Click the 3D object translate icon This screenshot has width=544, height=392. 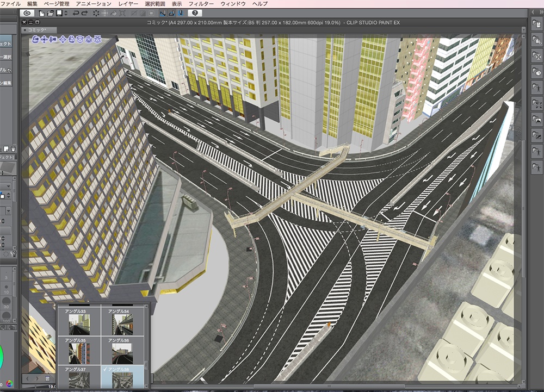point(62,40)
